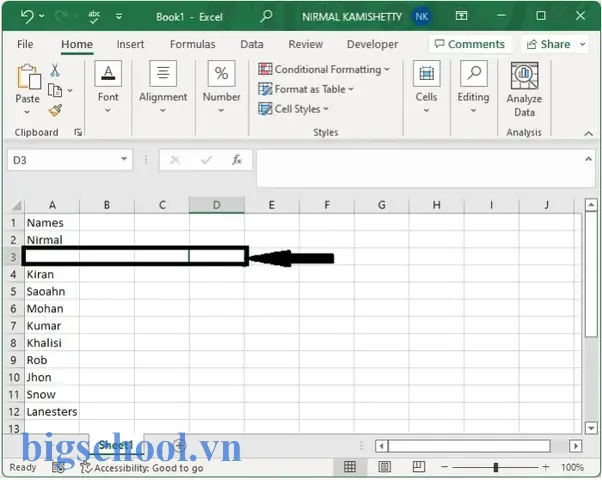The width and height of the screenshot is (602, 480).
Task: Open Customize Quick Access Toolbar dropdown
Action: click(119, 17)
